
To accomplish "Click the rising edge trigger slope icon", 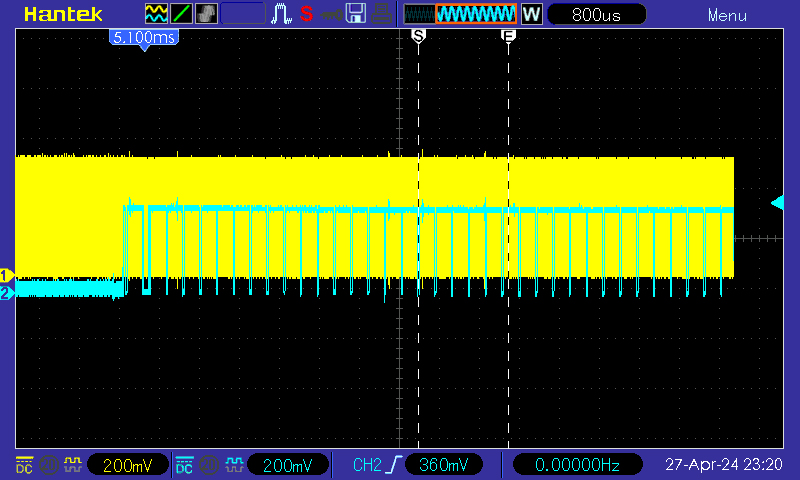I will click(395, 465).
